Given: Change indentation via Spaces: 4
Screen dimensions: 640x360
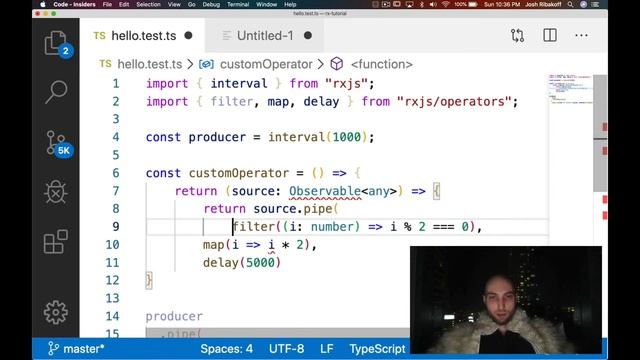Looking at the screenshot, I should pos(226,349).
